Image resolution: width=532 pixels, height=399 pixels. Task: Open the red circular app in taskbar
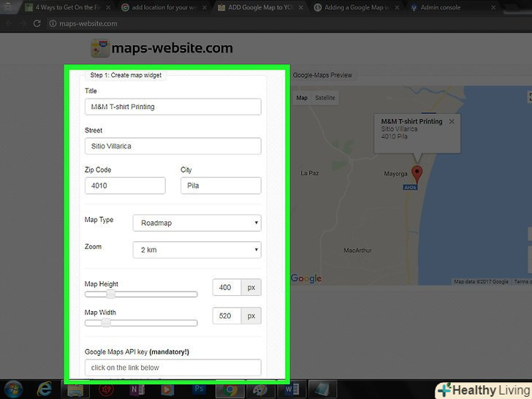(106, 389)
